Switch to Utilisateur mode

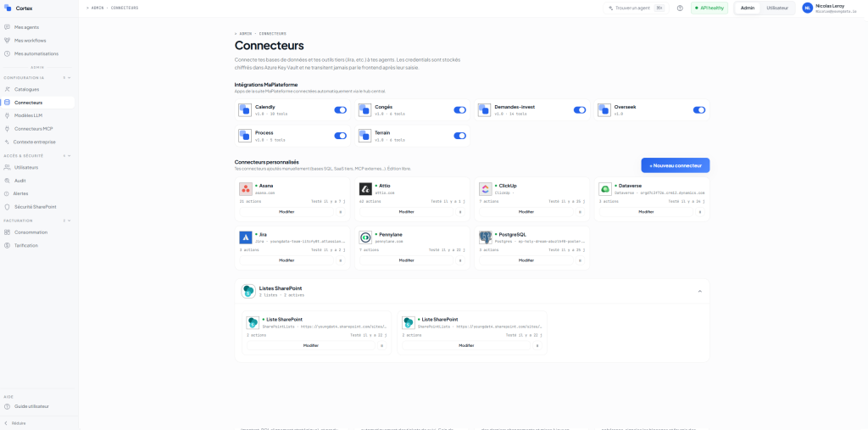[777, 8]
